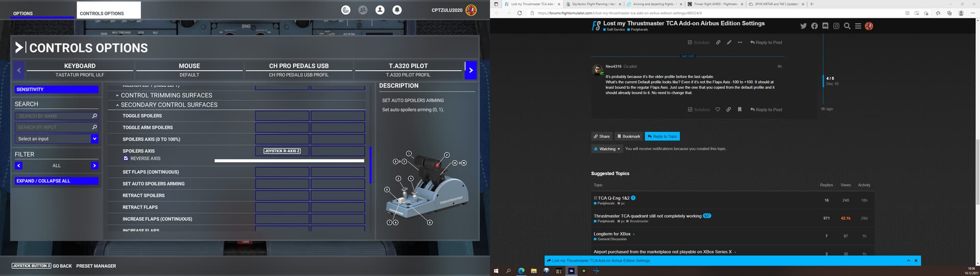This screenshot has height=276, width=980.
Task: Go to next device with right arrow
Action: pyautogui.click(x=471, y=71)
